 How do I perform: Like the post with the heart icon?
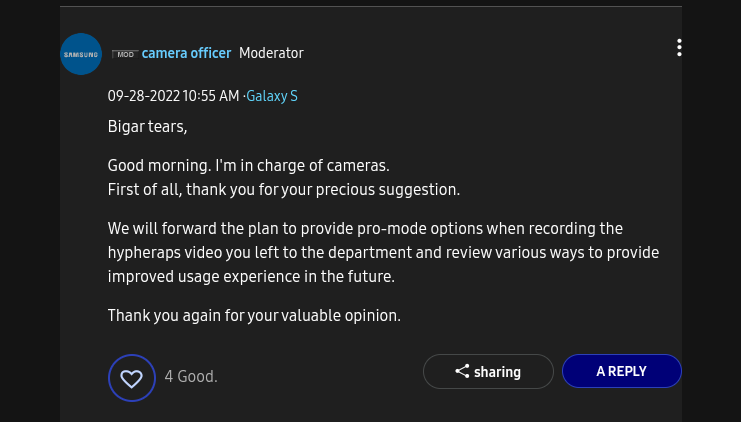click(x=132, y=378)
